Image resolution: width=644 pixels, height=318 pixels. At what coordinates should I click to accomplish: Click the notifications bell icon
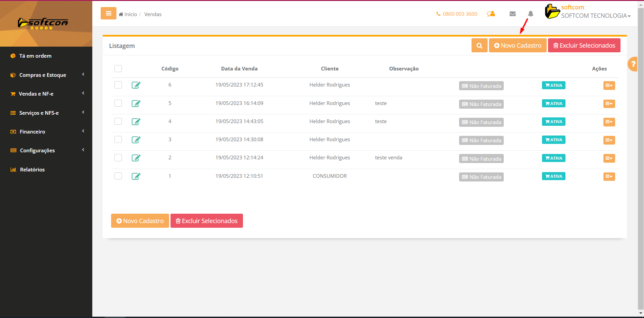(x=531, y=14)
